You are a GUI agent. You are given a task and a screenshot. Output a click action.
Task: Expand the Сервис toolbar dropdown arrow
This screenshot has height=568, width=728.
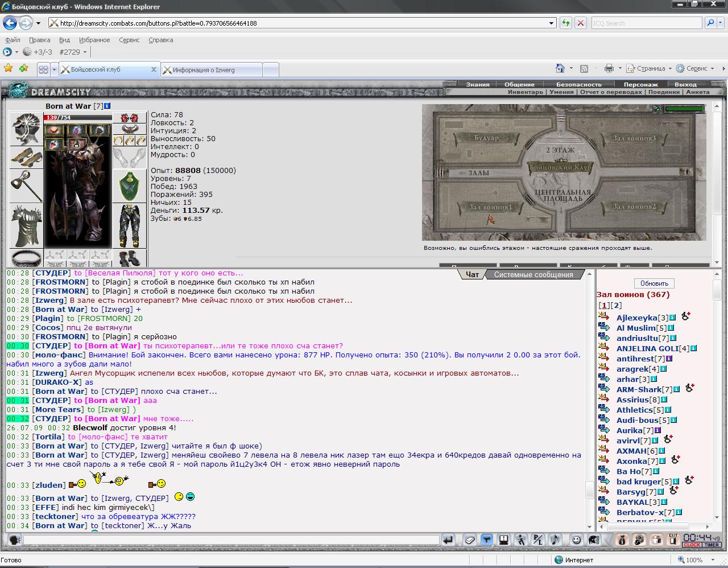(713, 68)
